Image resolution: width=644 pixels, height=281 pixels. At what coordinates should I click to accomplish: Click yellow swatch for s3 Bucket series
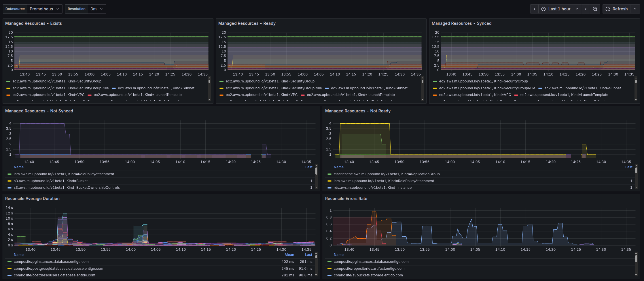(x=10, y=181)
